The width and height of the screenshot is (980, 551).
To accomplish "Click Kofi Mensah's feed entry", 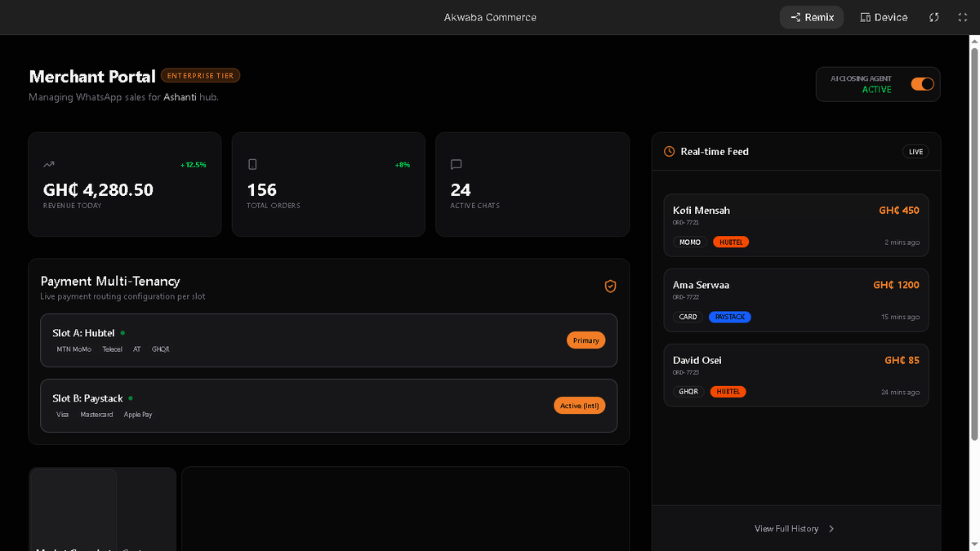I will tap(796, 224).
